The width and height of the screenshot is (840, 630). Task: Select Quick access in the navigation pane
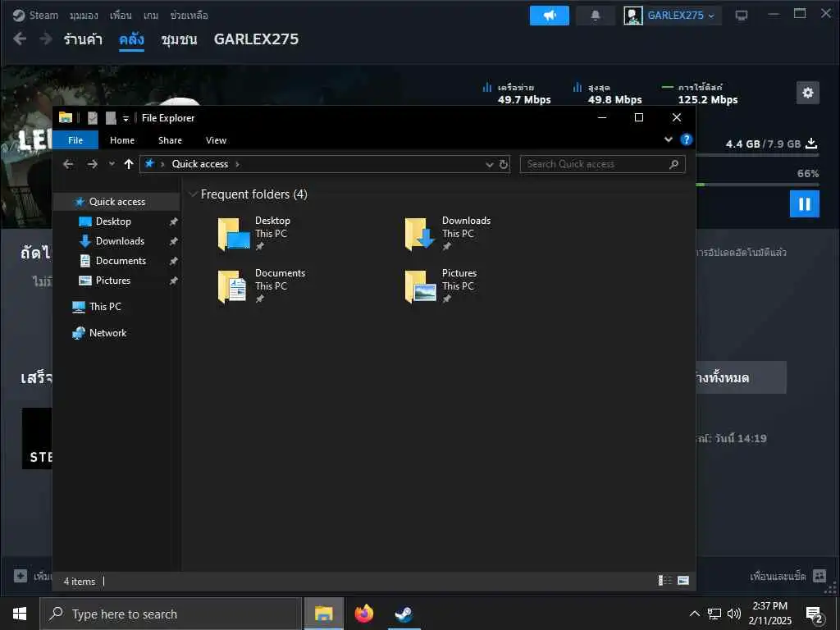116,202
